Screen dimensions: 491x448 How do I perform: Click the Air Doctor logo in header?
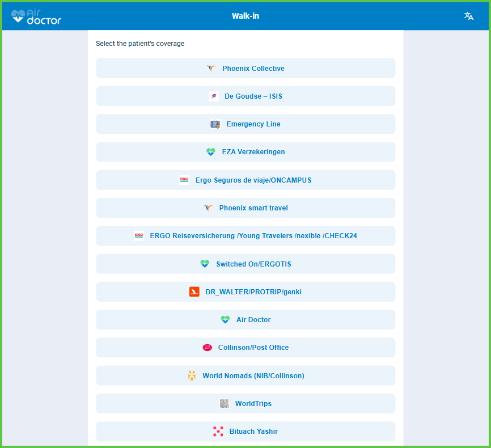[x=36, y=16]
